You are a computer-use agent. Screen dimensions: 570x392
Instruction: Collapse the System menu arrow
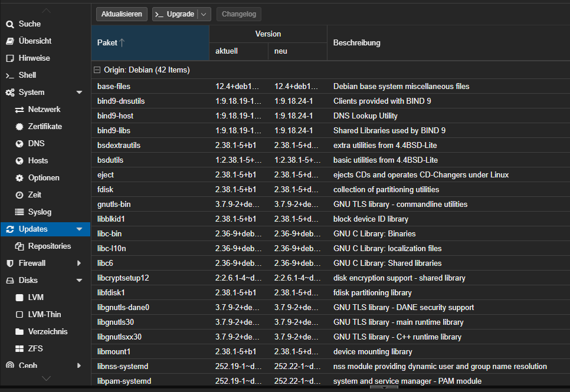coord(79,93)
